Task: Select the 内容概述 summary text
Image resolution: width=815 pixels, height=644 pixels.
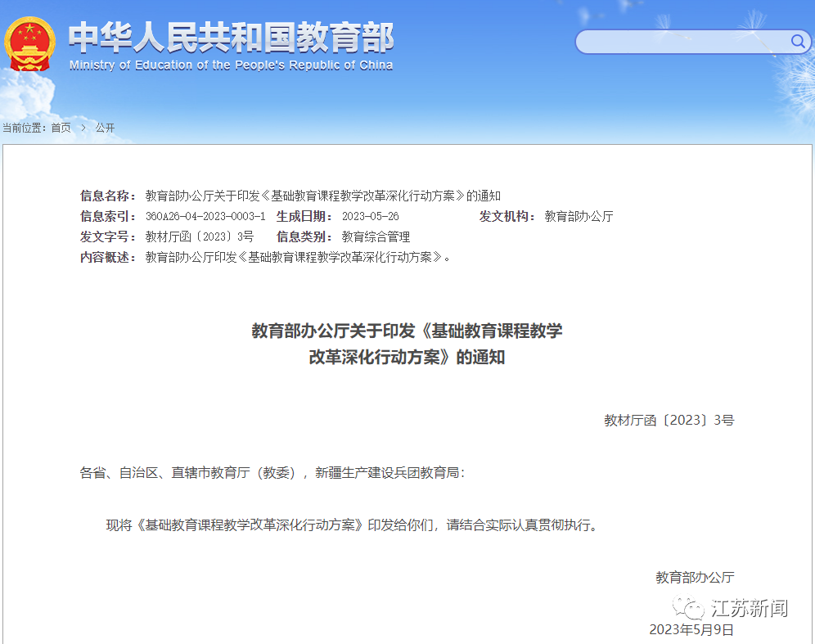Action: click(298, 257)
